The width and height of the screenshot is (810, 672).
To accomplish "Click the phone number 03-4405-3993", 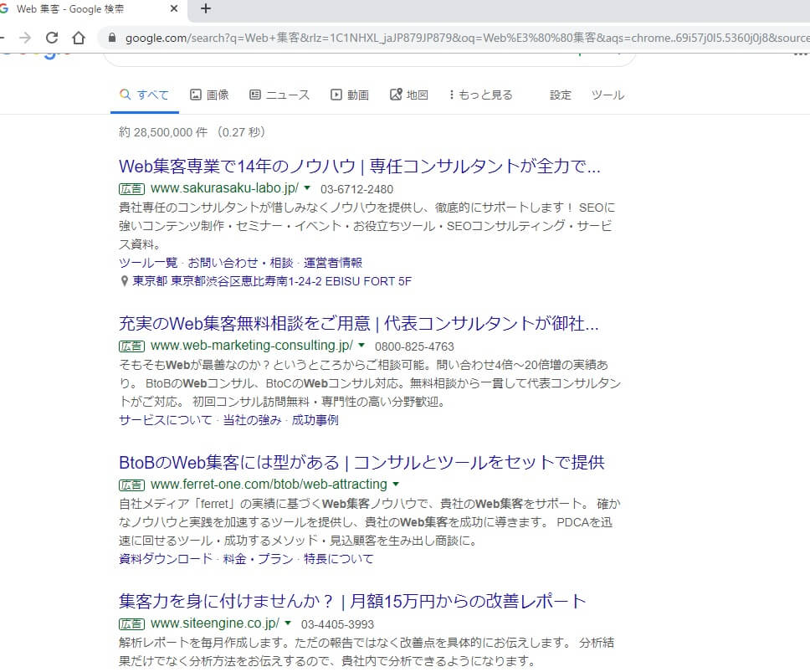I will coord(337,624).
